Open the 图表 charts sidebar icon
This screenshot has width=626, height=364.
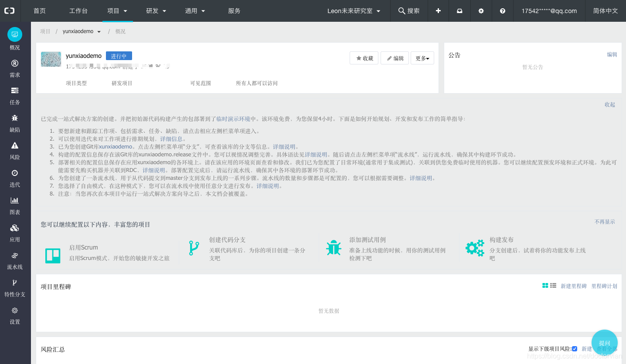[15, 200]
